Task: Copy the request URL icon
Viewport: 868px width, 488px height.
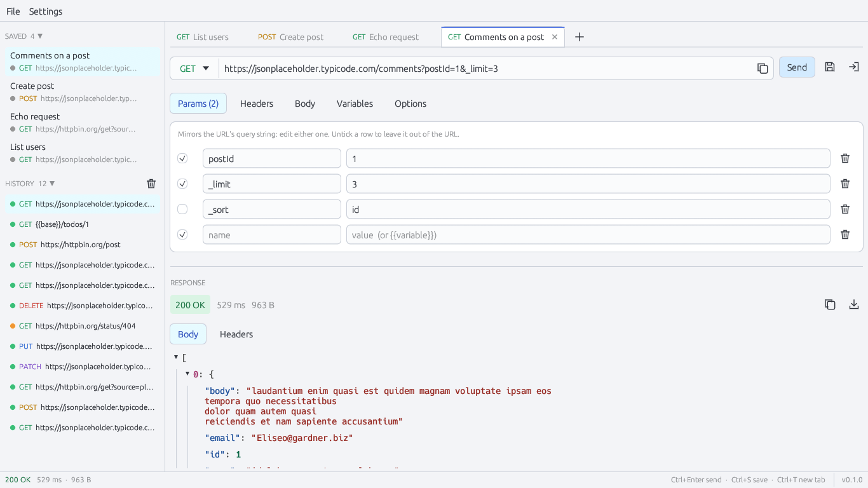Action: (763, 69)
